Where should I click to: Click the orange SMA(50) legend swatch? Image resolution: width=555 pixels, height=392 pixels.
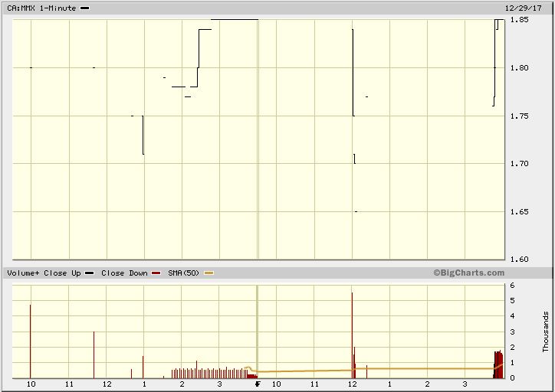tap(209, 273)
